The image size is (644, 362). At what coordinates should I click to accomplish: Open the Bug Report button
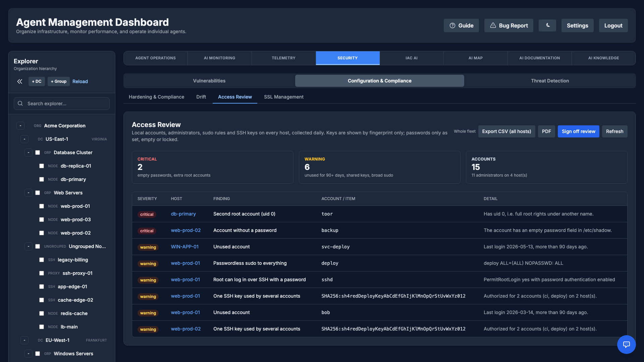tap(508, 25)
